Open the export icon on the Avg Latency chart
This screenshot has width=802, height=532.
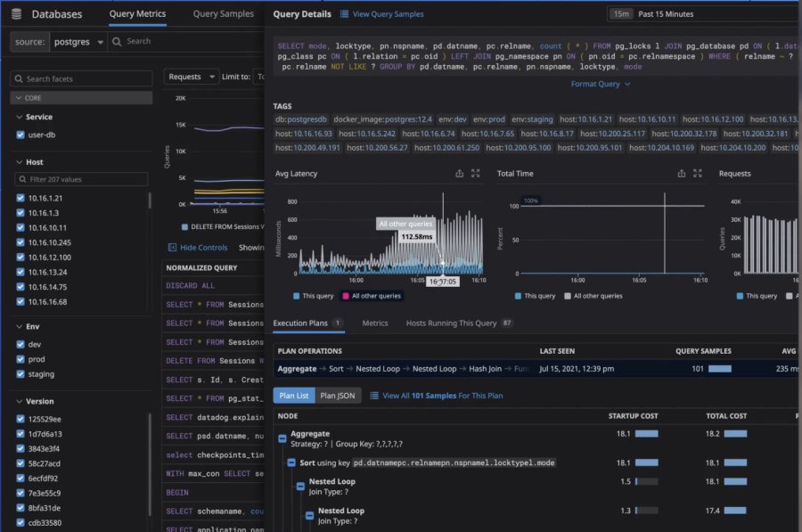(x=460, y=175)
